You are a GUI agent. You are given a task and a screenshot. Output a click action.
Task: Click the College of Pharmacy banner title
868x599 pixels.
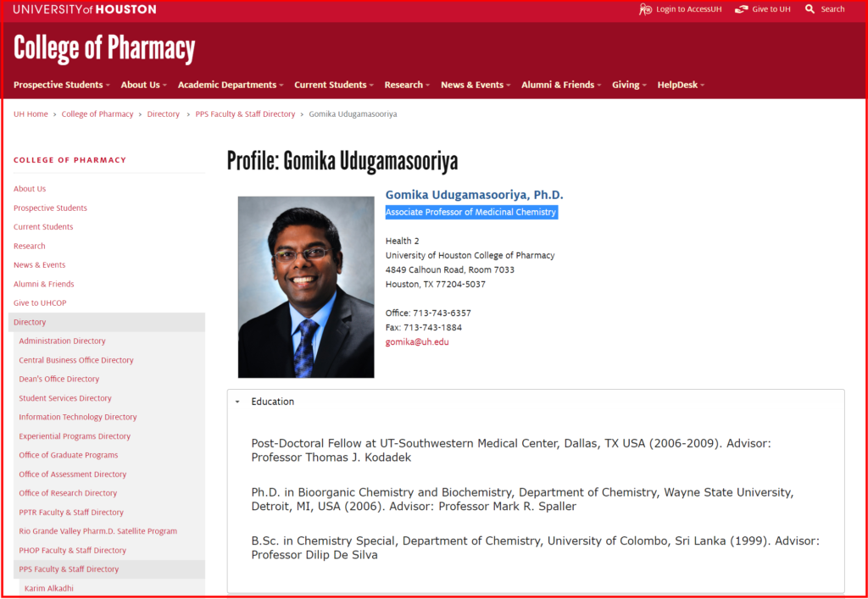(104, 49)
